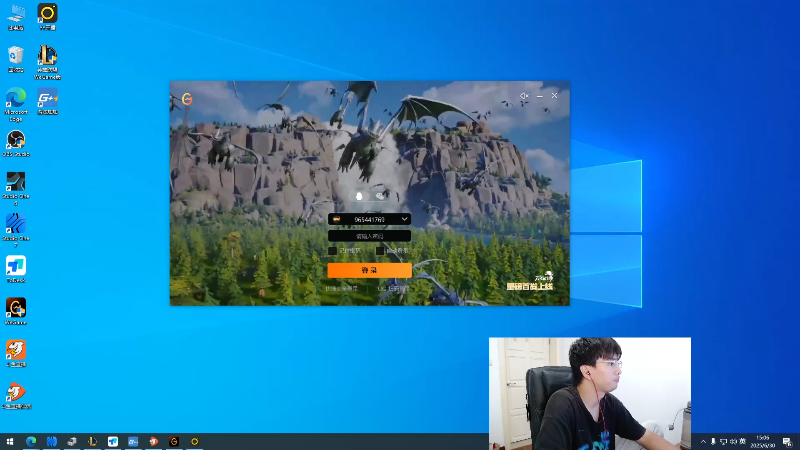Select the Recycle Bin desktop icon
800x450 pixels.
point(16,59)
